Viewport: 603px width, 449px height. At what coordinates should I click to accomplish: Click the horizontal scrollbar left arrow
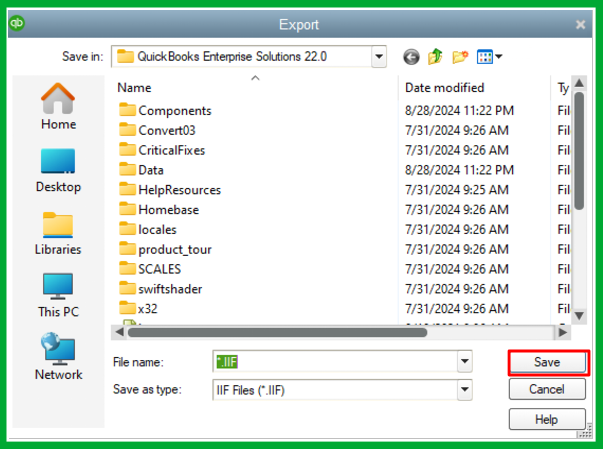(119, 332)
